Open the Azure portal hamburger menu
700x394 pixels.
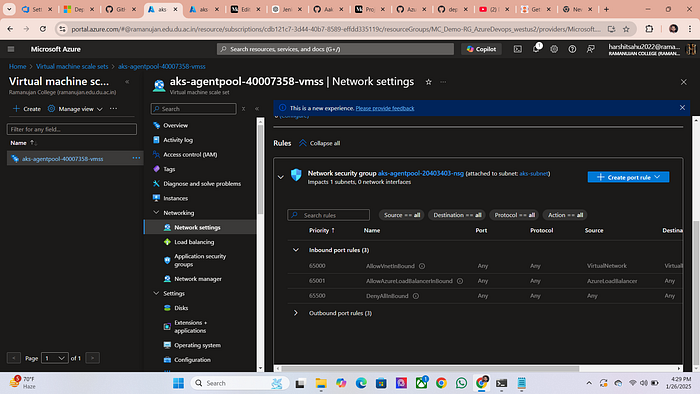coord(11,49)
